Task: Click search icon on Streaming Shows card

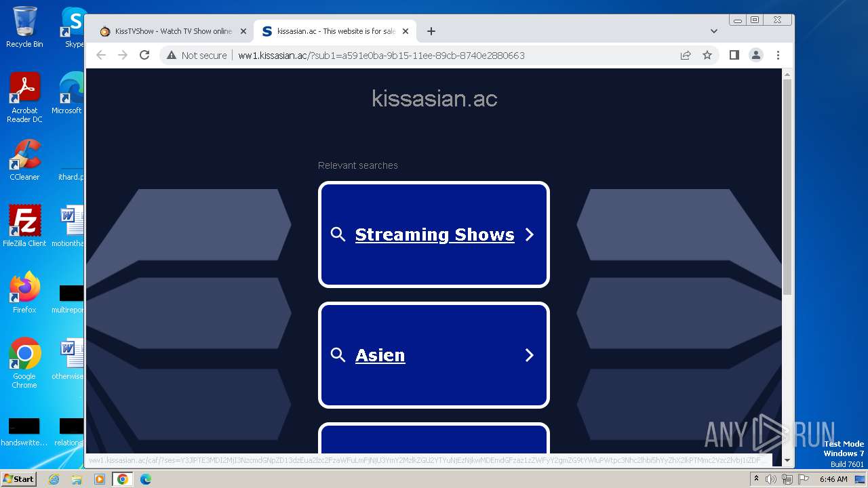Action: (x=338, y=235)
